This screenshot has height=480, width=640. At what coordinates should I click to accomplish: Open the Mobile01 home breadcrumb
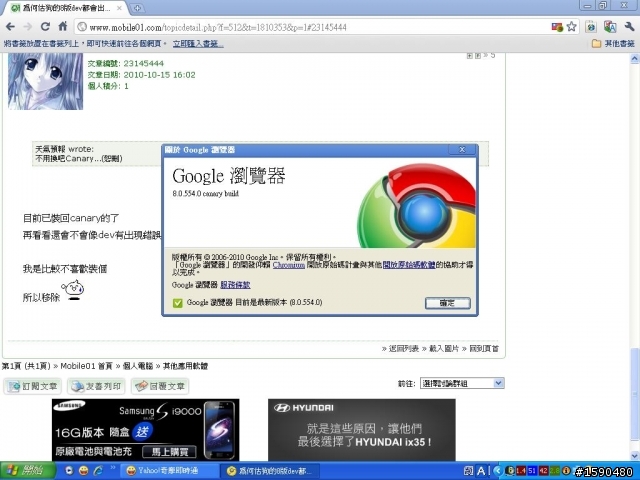click(x=86, y=366)
